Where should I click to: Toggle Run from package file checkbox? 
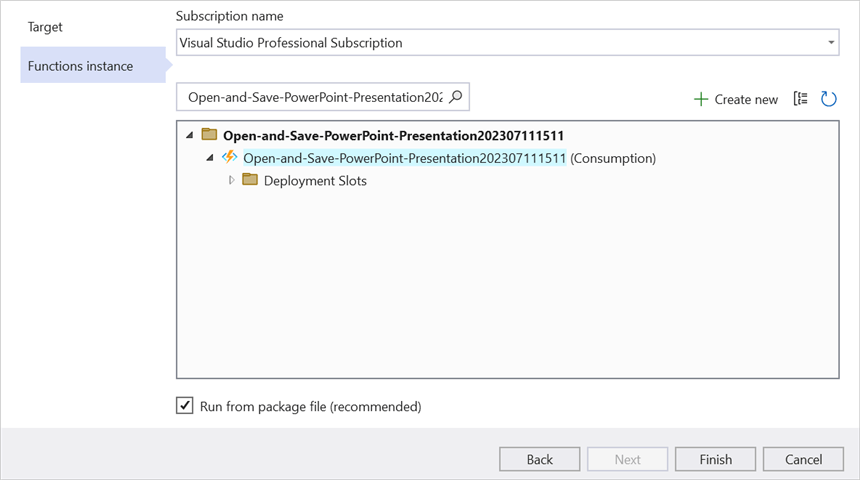click(185, 406)
